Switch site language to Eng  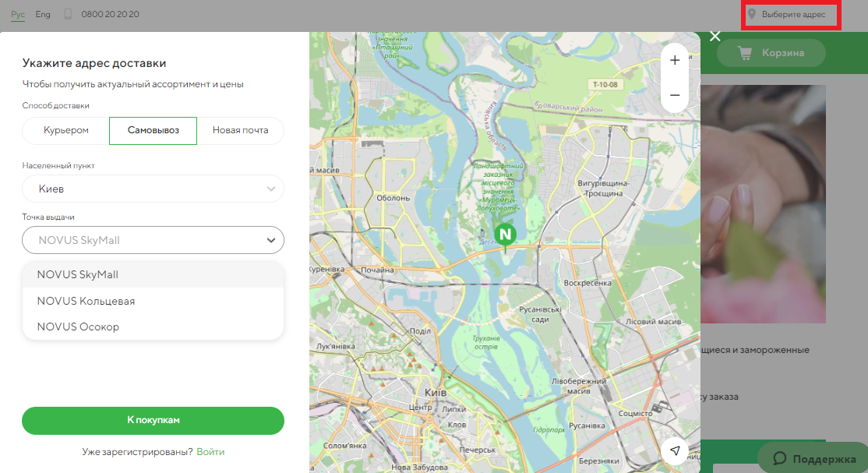click(43, 14)
